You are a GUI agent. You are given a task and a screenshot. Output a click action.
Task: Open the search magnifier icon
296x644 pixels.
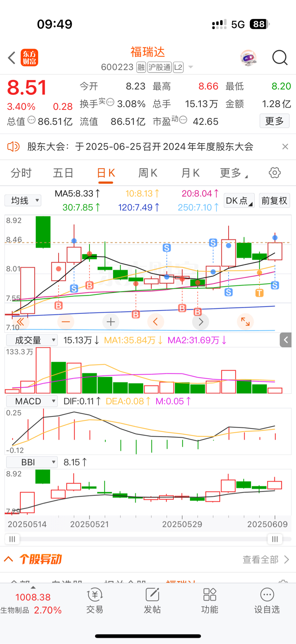point(280,58)
